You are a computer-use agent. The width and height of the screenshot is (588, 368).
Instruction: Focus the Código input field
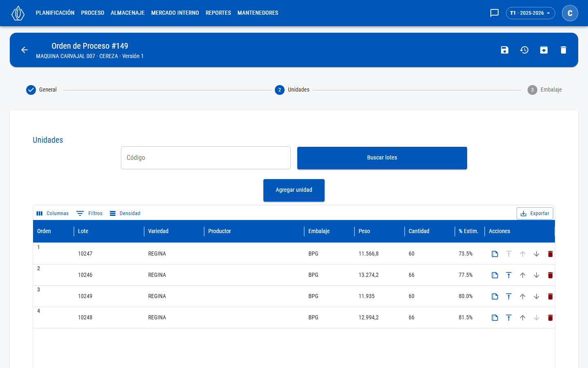click(x=206, y=158)
